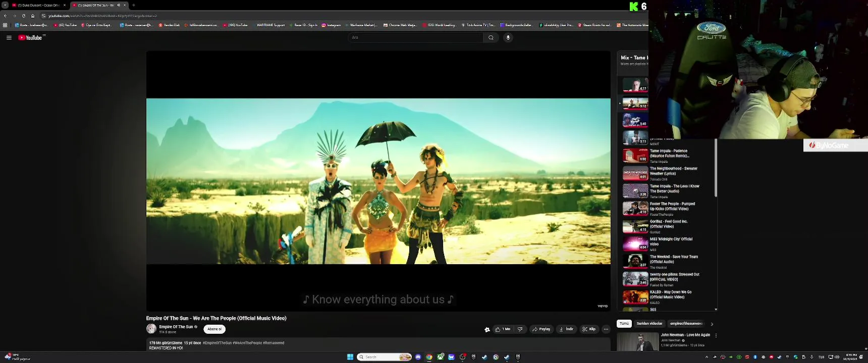868x363 pixels.
Task: Open John Newman - Love Me Again thumbnail
Action: point(638,342)
